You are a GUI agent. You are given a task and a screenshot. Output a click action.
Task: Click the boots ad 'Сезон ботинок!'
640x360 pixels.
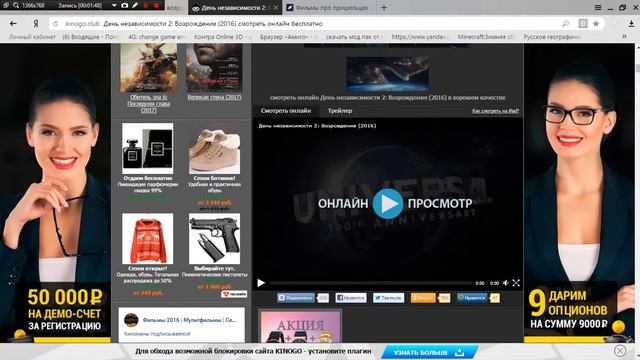214,148
